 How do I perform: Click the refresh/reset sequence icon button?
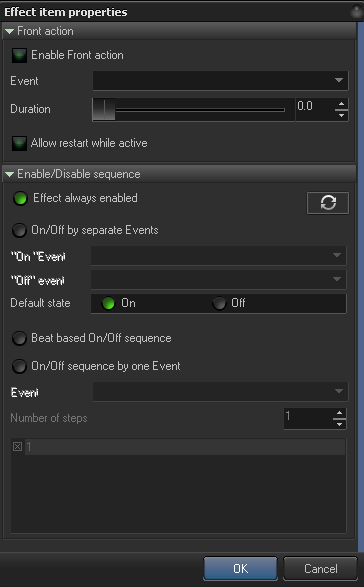point(328,203)
